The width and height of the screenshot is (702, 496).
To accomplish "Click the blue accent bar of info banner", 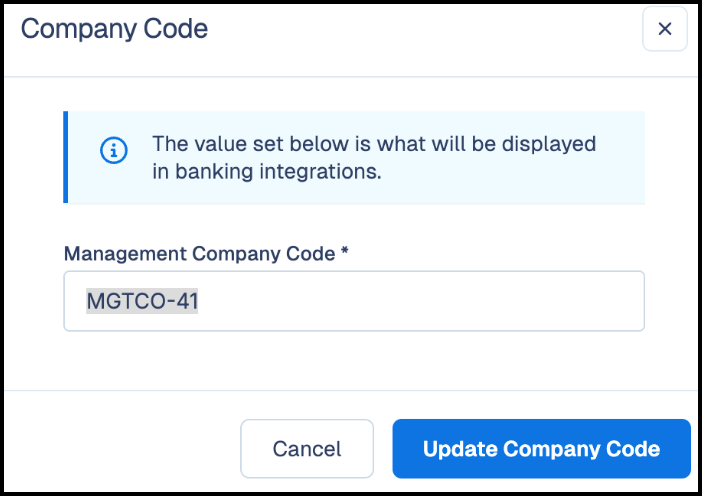I will 66,157.
